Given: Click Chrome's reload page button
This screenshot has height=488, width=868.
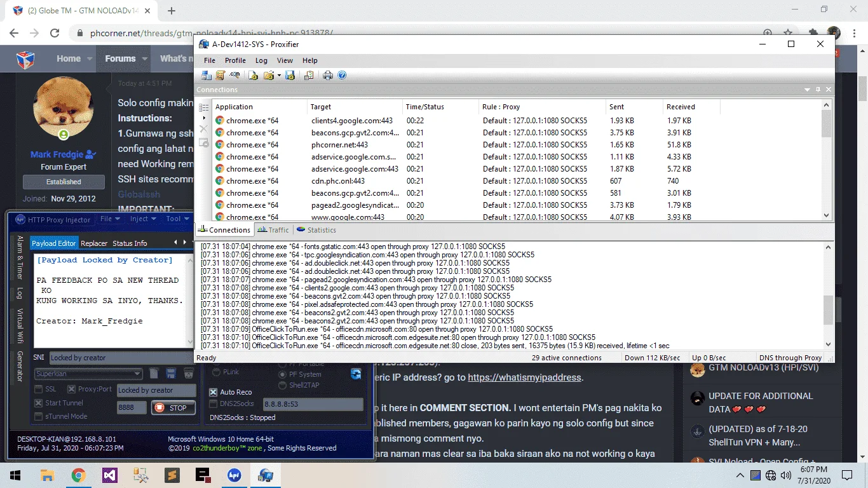Looking at the screenshot, I should [x=55, y=33].
